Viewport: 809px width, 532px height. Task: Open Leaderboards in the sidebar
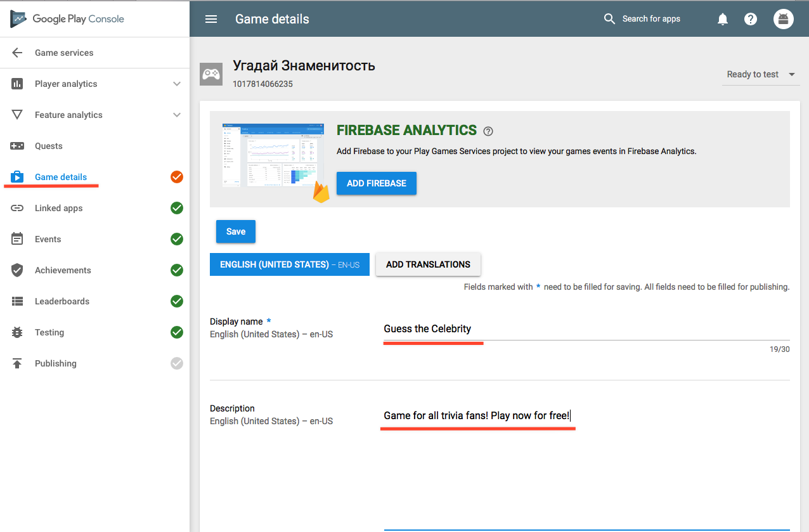coord(62,301)
